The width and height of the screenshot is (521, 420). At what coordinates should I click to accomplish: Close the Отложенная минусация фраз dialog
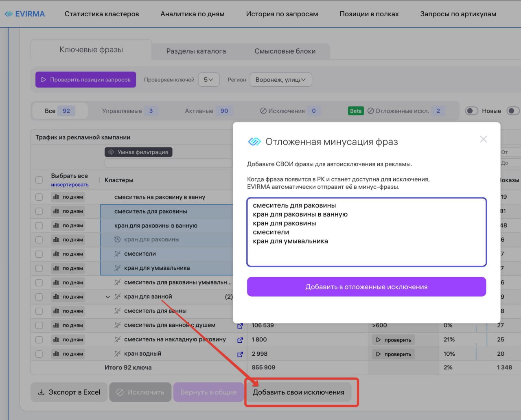[x=483, y=139]
